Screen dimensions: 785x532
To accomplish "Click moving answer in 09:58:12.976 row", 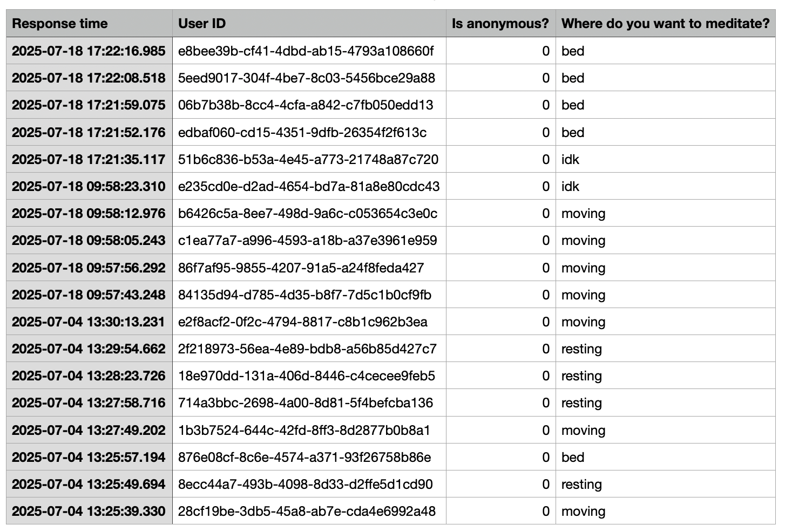I will tap(666, 213).
